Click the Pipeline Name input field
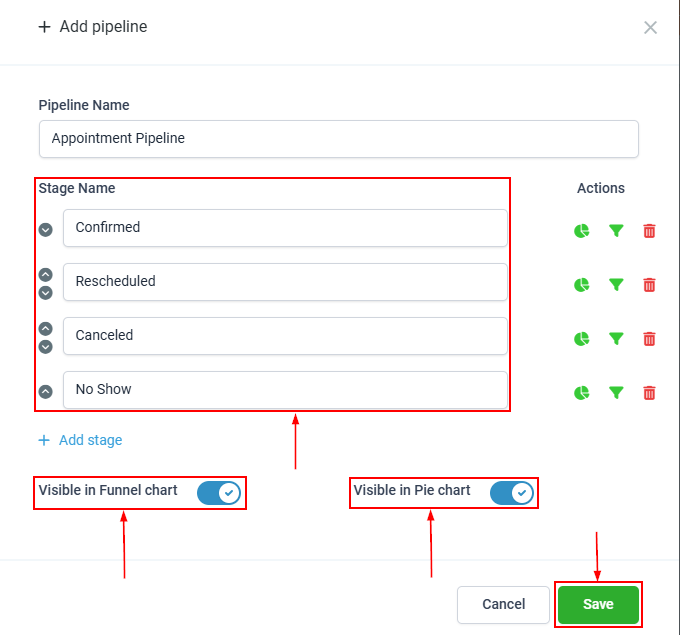This screenshot has height=635, width=680. tap(338, 139)
